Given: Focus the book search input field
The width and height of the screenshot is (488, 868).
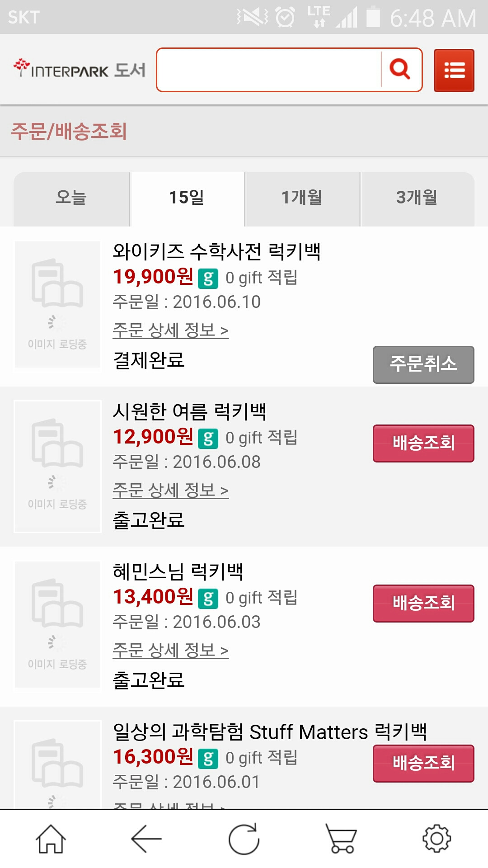Looking at the screenshot, I should [269, 70].
